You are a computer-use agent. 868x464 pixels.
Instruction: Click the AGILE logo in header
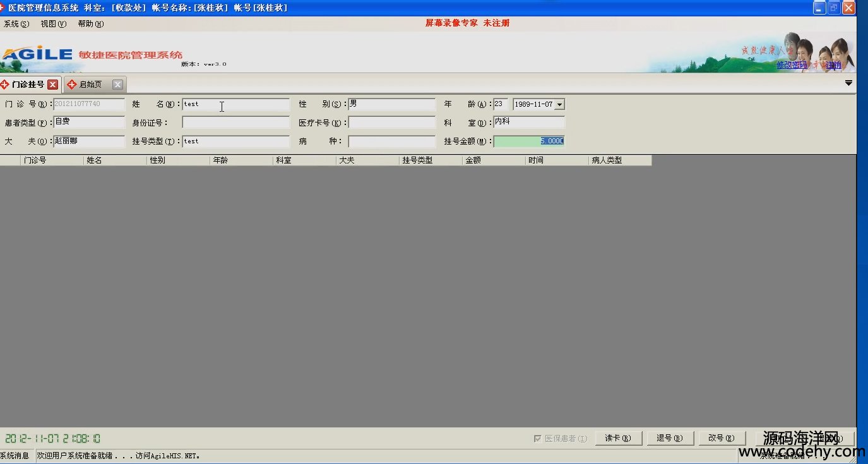(37, 54)
